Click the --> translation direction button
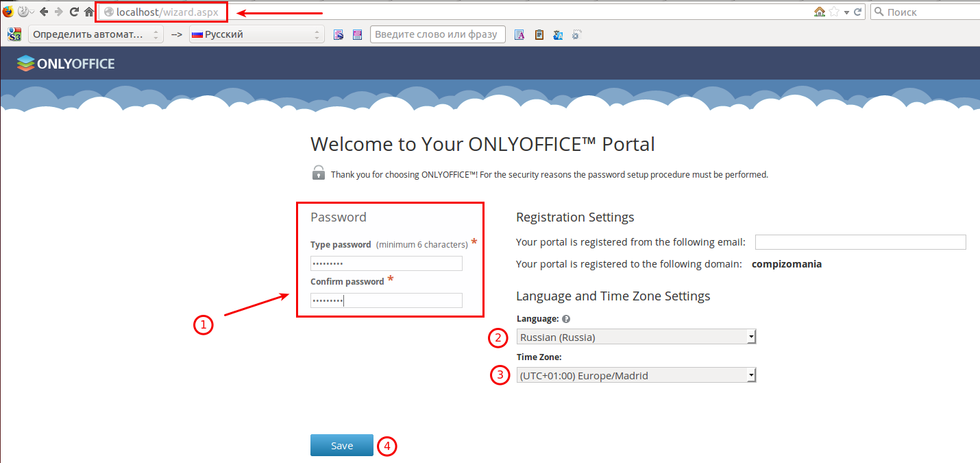The height and width of the screenshot is (463, 980). pyautogui.click(x=177, y=34)
